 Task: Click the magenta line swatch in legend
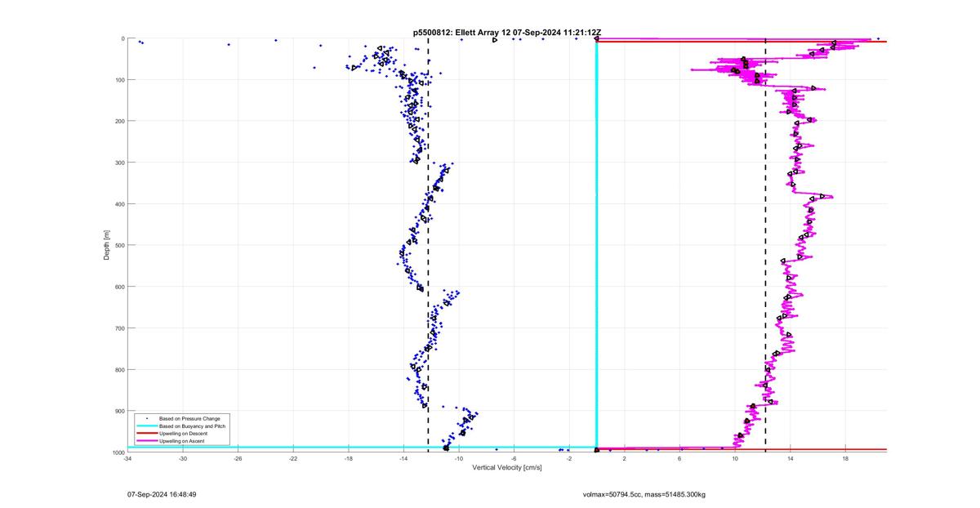(146, 441)
